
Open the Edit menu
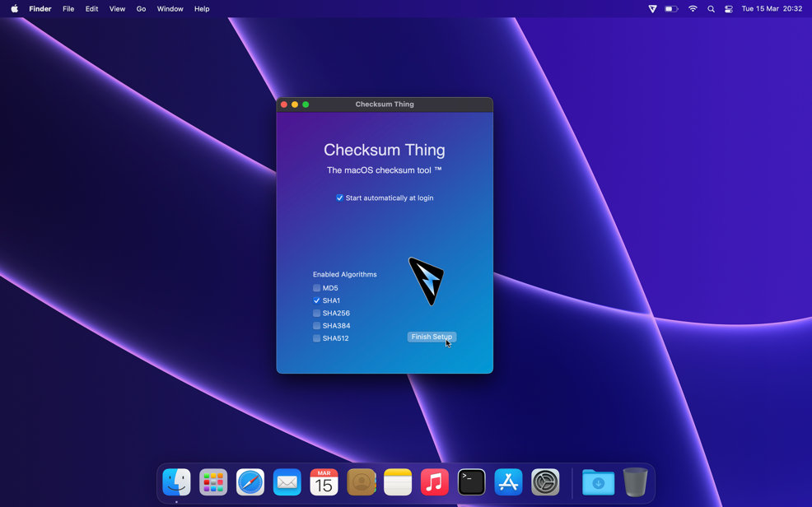91,9
